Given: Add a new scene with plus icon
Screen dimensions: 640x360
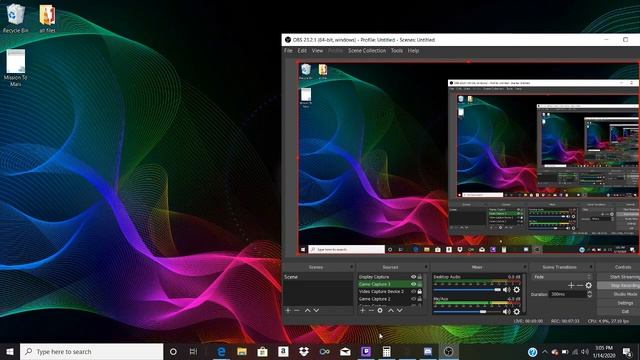Looking at the screenshot, I should [288, 311].
